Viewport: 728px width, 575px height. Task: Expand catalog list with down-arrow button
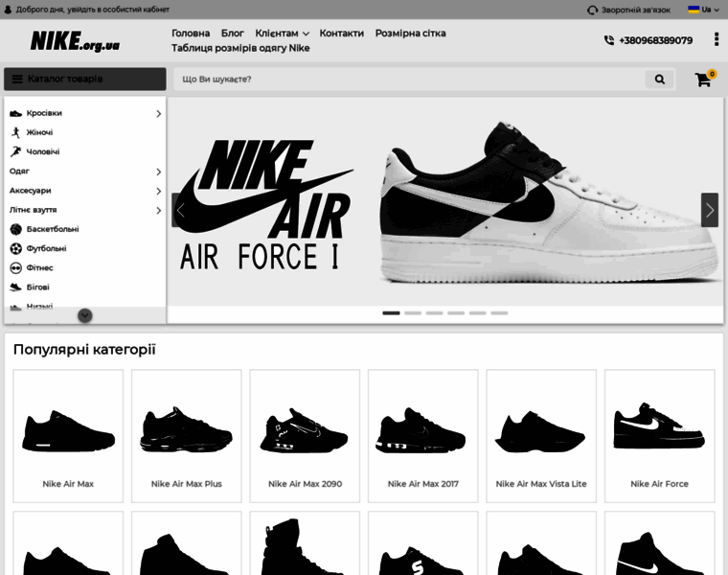(x=85, y=315)
